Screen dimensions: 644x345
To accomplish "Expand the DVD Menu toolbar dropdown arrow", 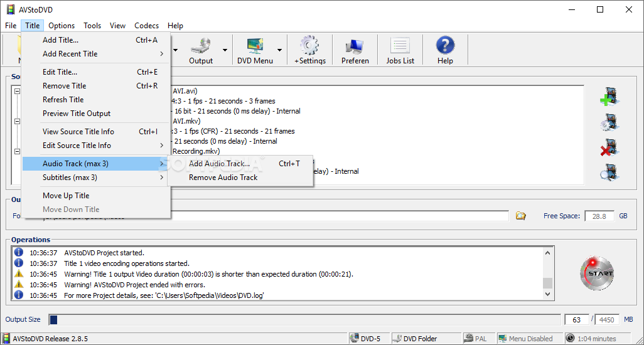I will (280, 50).
